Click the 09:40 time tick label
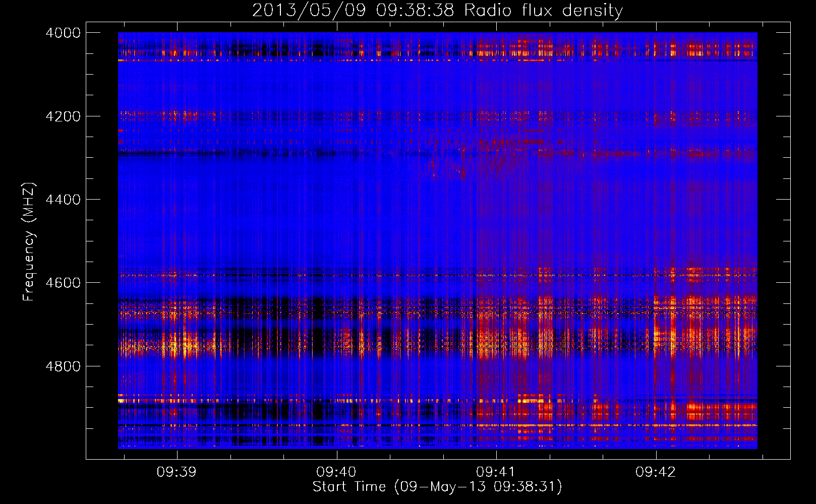 (x=336, y=472)
